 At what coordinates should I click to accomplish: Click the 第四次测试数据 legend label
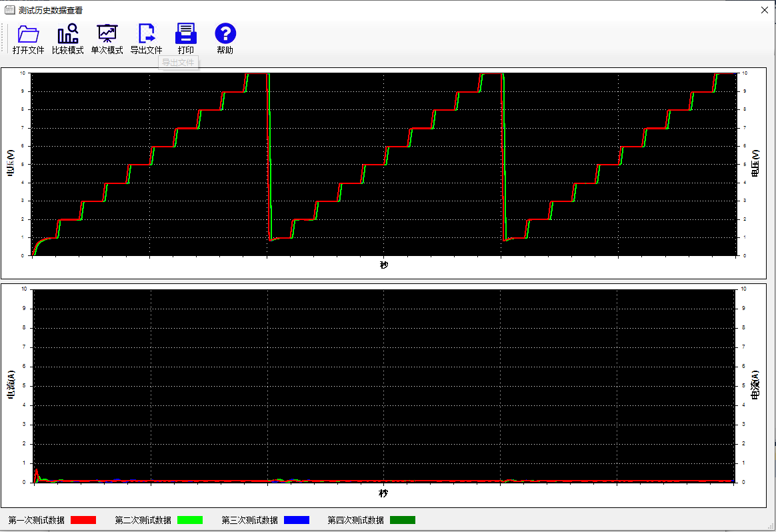pos(355,520)
